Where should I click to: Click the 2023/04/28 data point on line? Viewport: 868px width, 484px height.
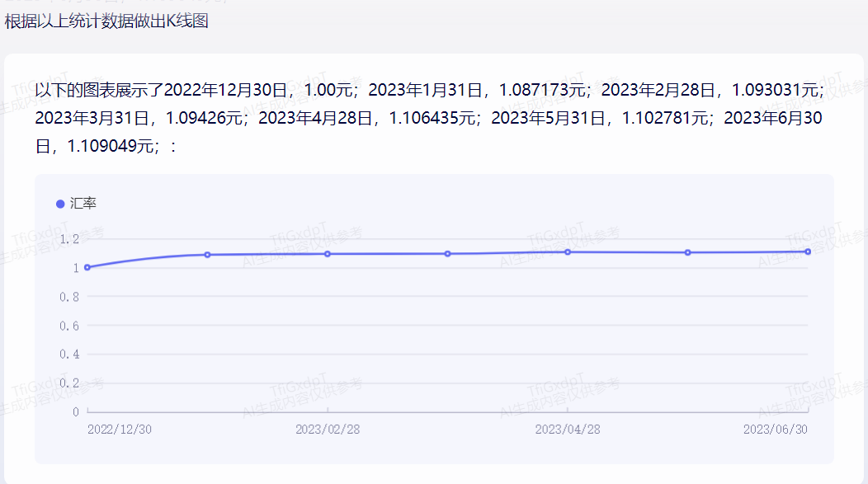[x=568, y=252]
